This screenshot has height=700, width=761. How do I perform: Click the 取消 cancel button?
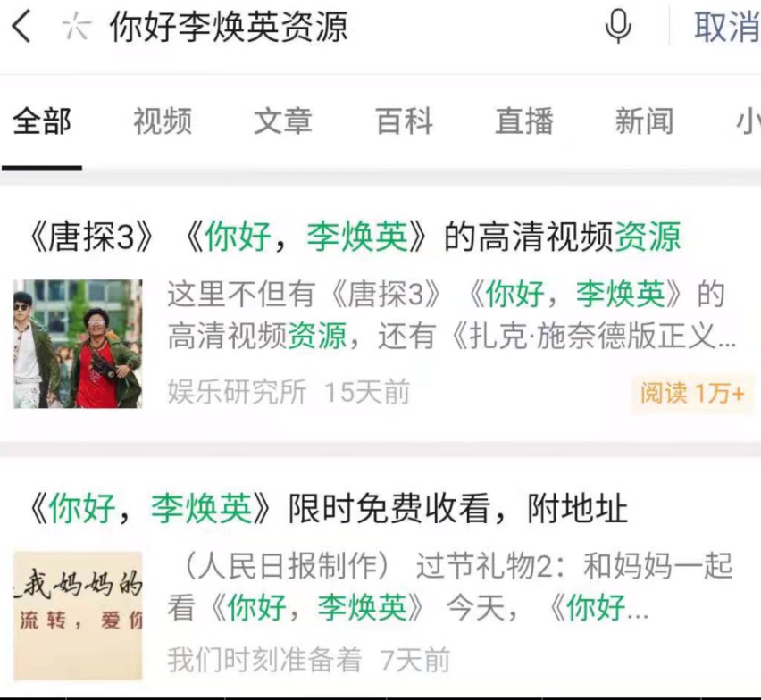pos(726,27)
